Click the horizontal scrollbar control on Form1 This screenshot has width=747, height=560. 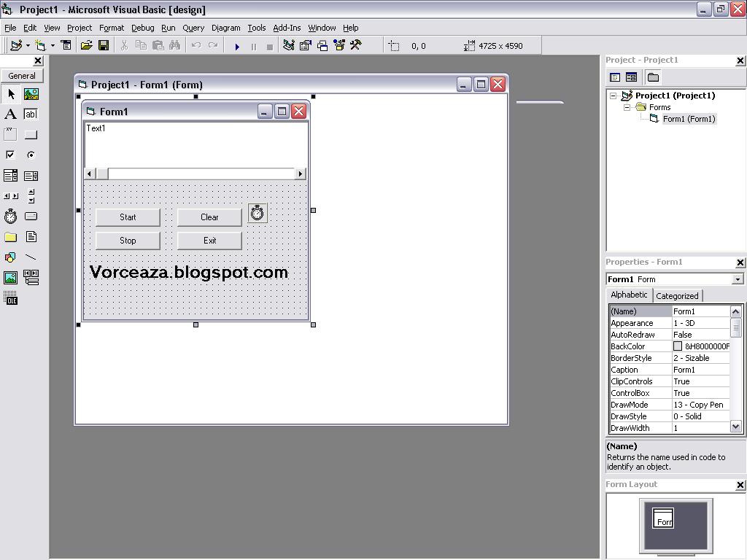click(195, 174)
